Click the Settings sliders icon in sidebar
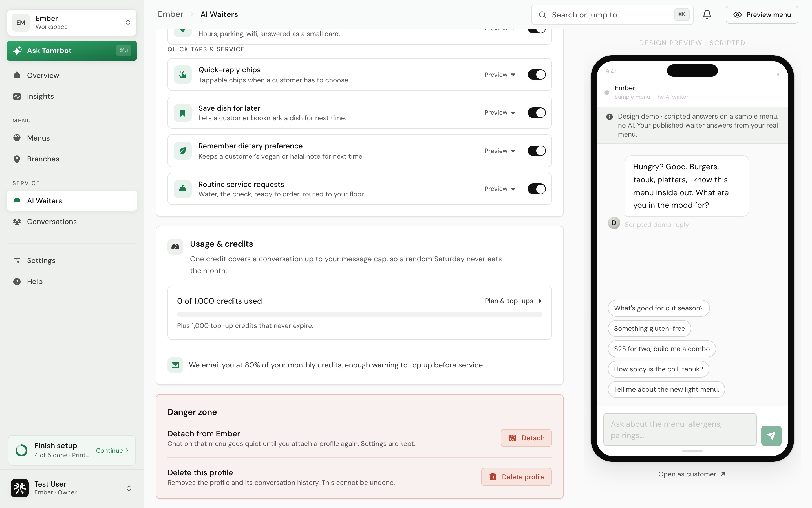812x508 pixels. point(17,260)
